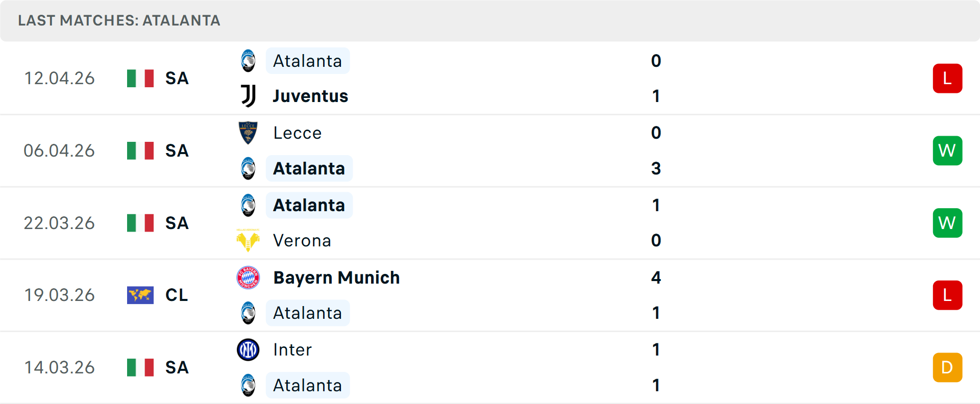Click the Italy flag beside 06.04.26
The width and height of the screenshot is (980, 404).
point(140,151)
